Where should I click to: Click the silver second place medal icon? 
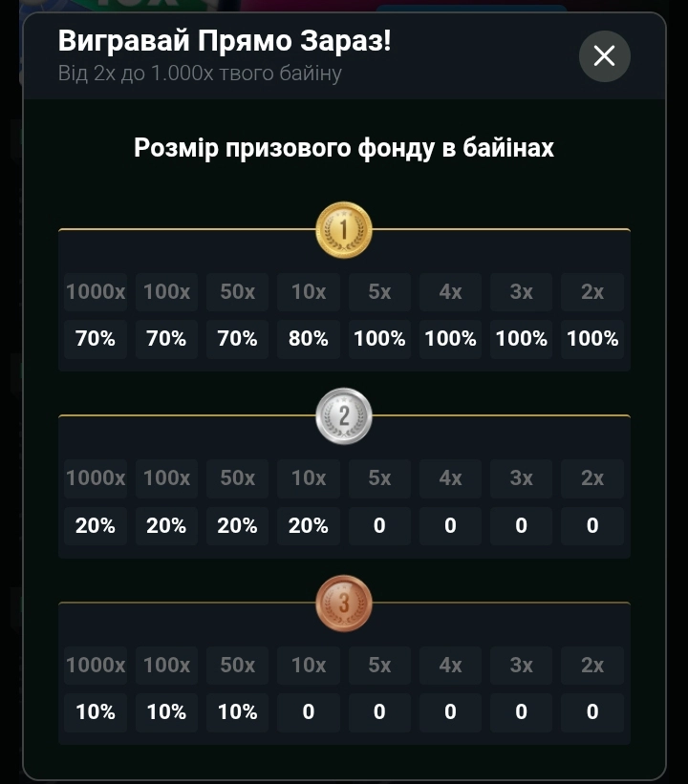pyautogui.click(x=344, y=417)
